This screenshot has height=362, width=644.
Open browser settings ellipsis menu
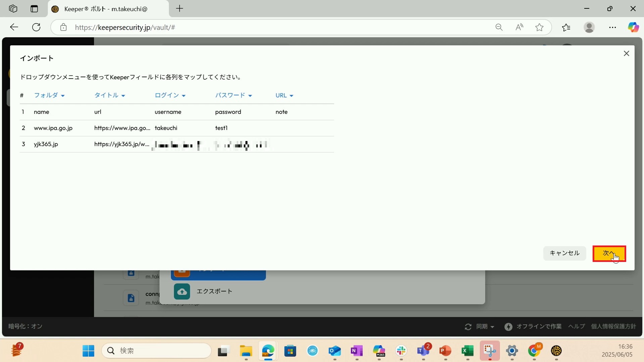pyautogui.click(x=612, y=27)
